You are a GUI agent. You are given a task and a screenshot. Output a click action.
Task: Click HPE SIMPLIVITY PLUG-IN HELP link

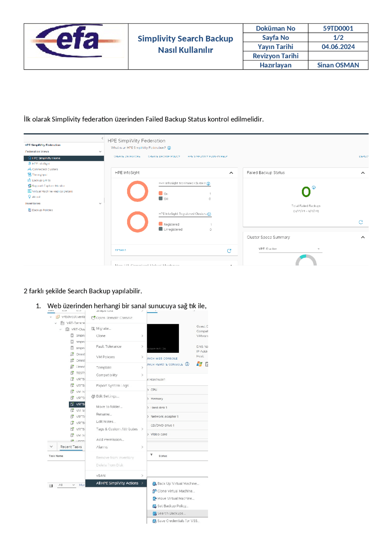click(x=208, y=156)
